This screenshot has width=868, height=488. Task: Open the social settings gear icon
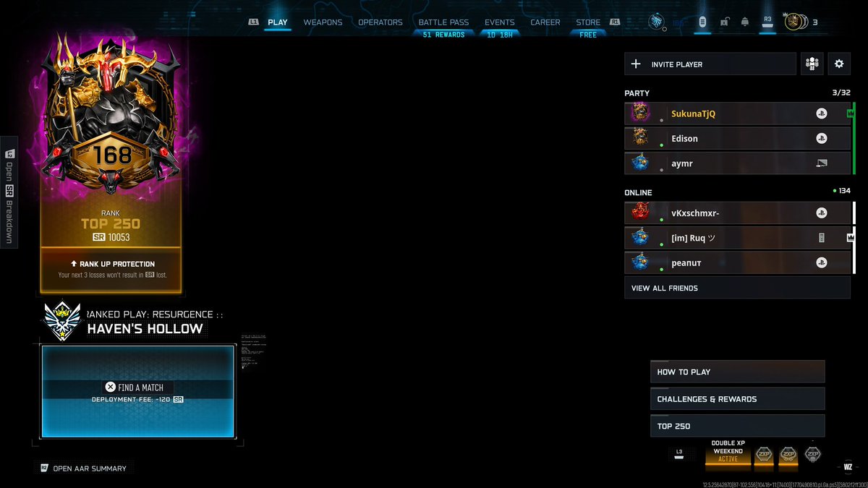click(839, 64)
